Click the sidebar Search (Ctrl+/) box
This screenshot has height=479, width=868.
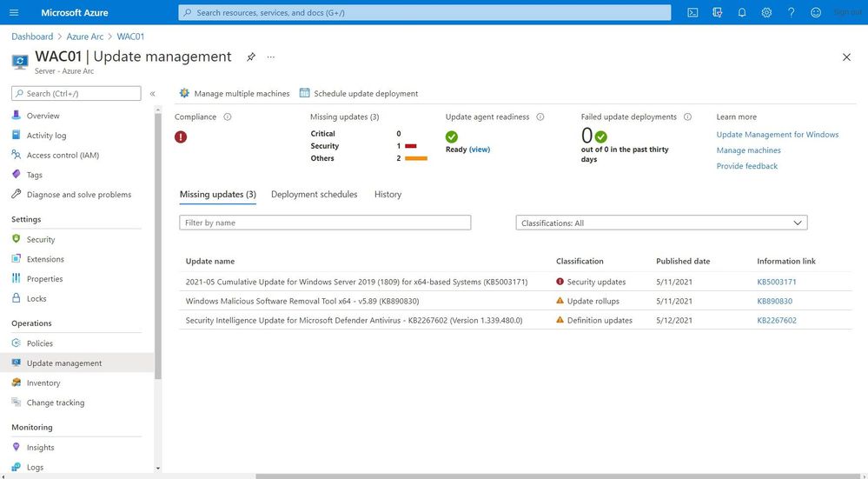coord(76,94)
